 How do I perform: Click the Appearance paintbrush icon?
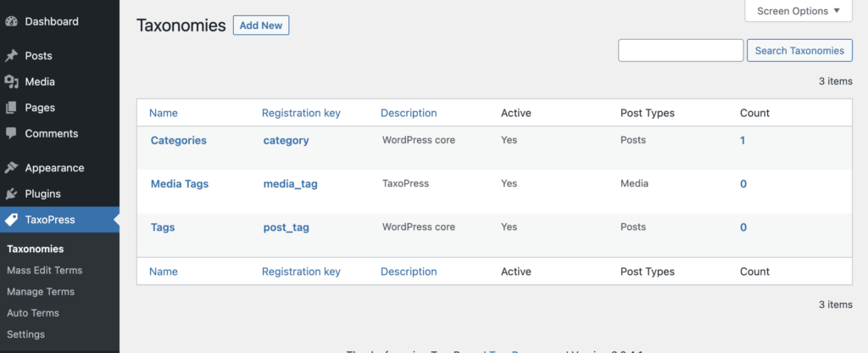point(11,168)
